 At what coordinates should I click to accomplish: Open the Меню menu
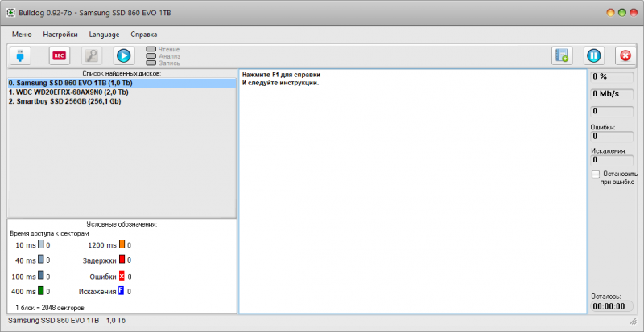click(22, 35)
